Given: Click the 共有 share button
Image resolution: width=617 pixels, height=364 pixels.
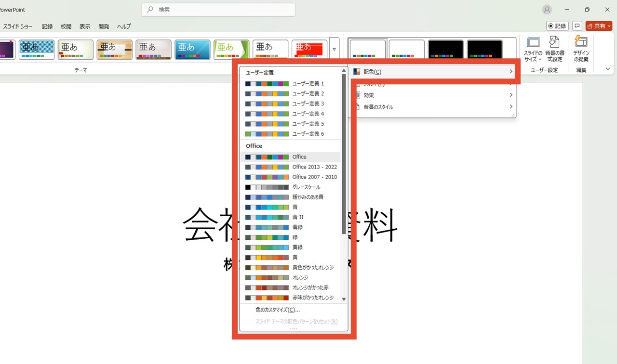Looking at the screenshot, I should pos(599,26).
